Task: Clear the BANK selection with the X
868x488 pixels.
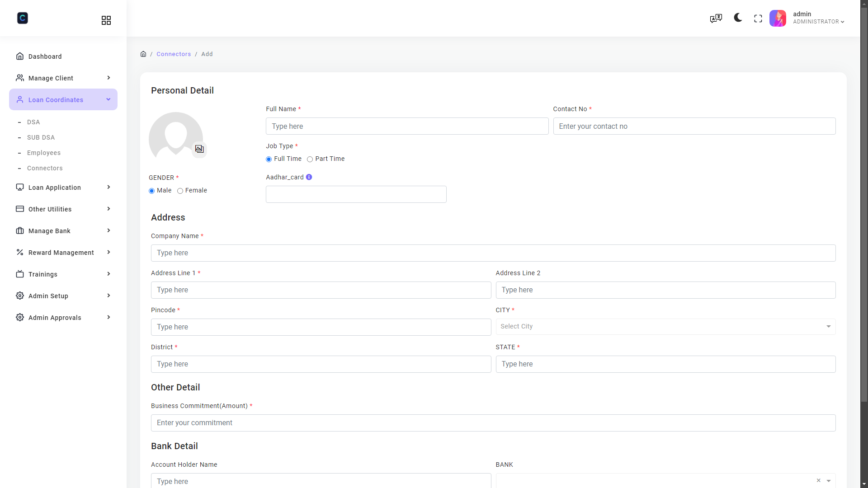Action: coord(819,481)
